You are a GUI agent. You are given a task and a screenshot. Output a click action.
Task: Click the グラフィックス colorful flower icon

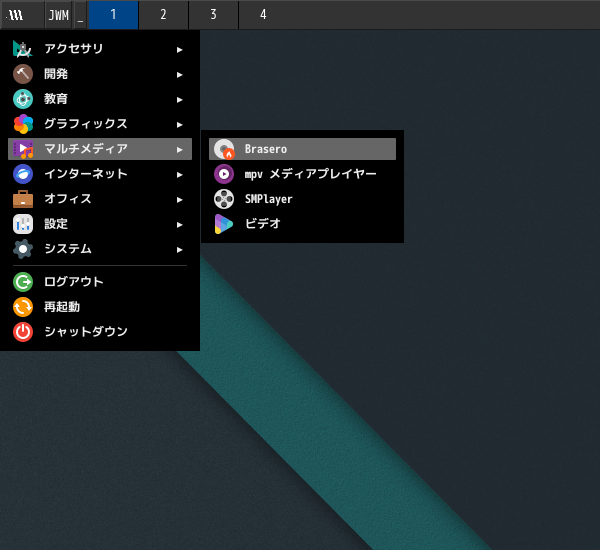pos(23,124)
